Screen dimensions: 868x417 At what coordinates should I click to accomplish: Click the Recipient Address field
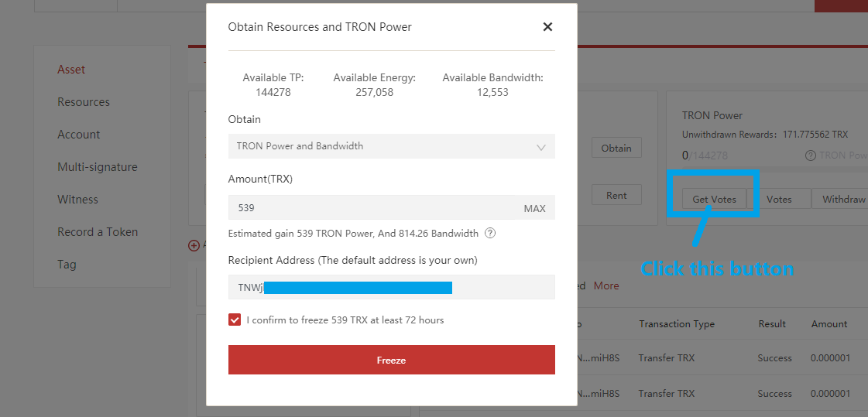click(391, 287)
